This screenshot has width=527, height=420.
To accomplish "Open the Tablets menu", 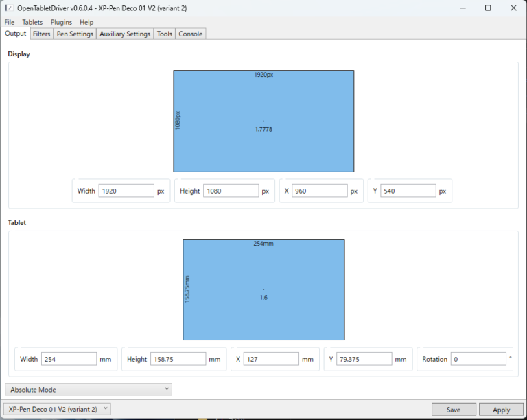I will pyautogui.click(x=32, y=22).
